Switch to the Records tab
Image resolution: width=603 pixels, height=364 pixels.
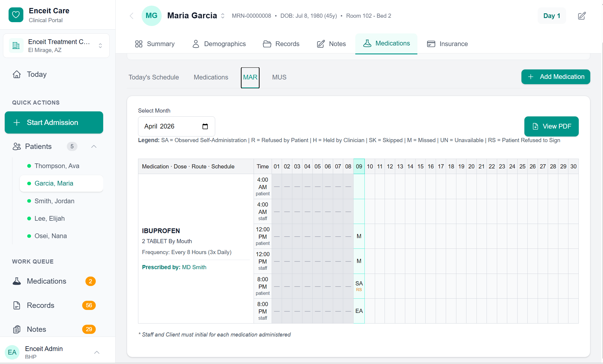click(x=281, y=44)
